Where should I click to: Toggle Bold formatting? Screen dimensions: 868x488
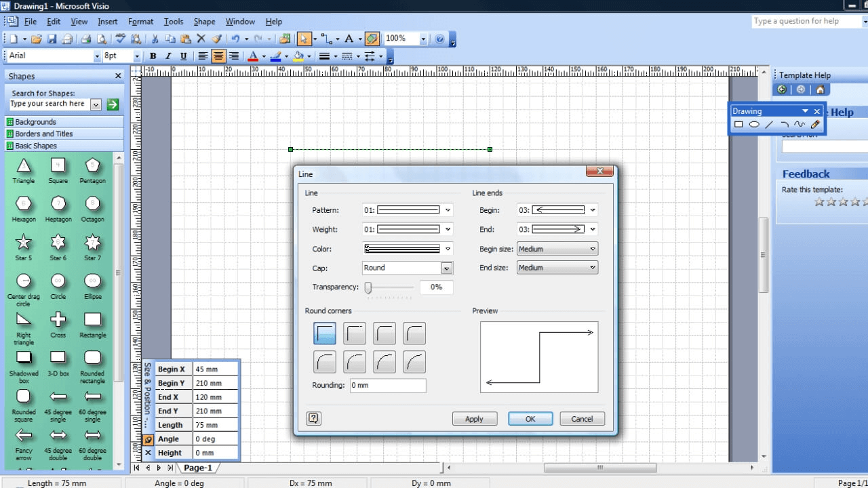[153, 56]
